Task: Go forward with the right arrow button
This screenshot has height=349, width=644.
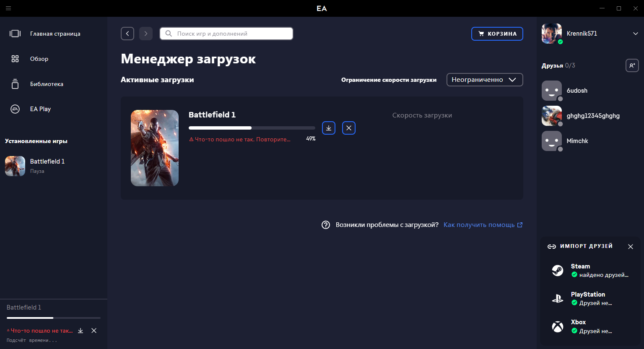Action: (x=146, y=34)
